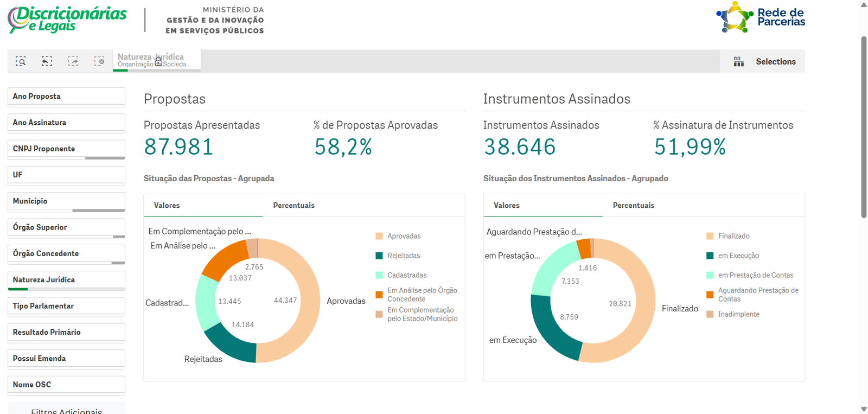Screen dimensions: 868x414
Task: Click the Rede de Parcerias logo
Action: pos(761,17)
